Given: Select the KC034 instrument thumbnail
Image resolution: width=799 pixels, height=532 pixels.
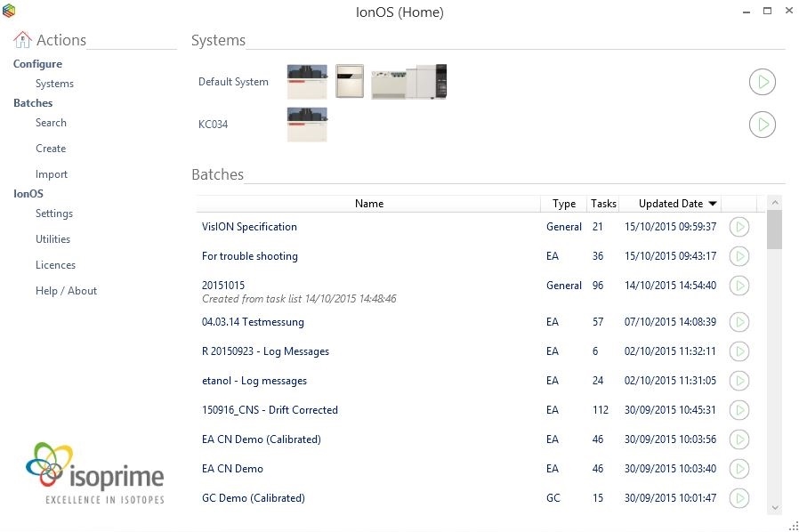Looking at the screenshot, I should tap(307, 125).
